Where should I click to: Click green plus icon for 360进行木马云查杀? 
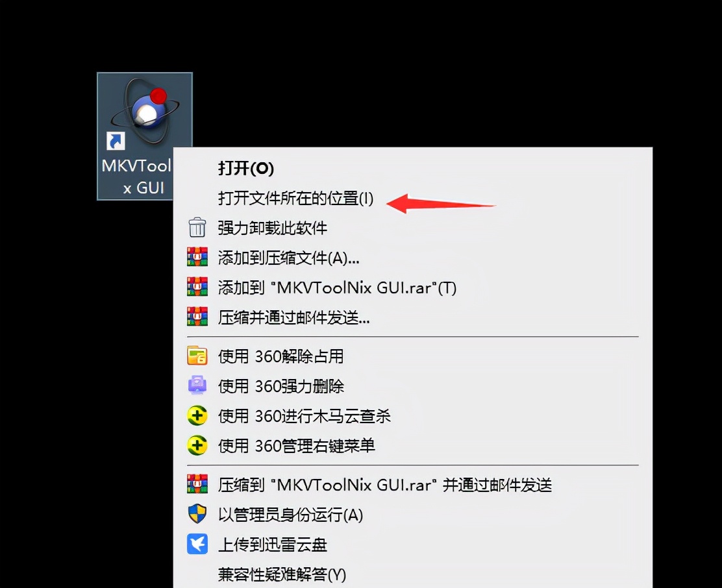click(197, 415)
